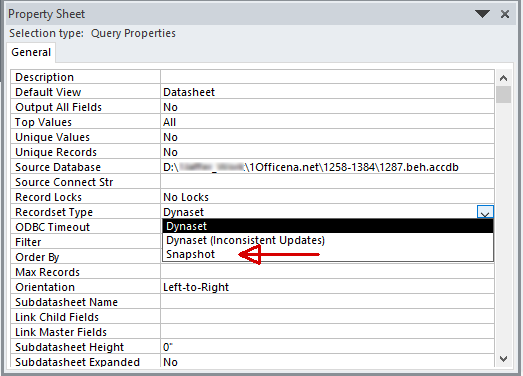The width and height of the screenshot is (523, 376).
Task: Click the Subdatasheet Height value field
Action: pos(327,347)
